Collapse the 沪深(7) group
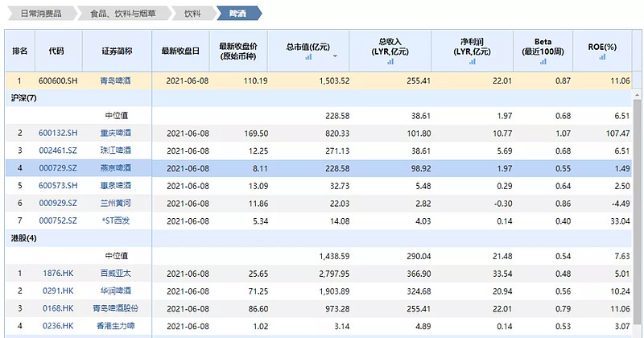 24,98
